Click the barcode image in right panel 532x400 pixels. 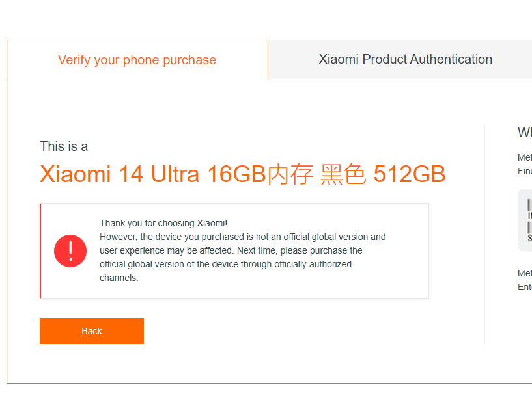point(528,220)
